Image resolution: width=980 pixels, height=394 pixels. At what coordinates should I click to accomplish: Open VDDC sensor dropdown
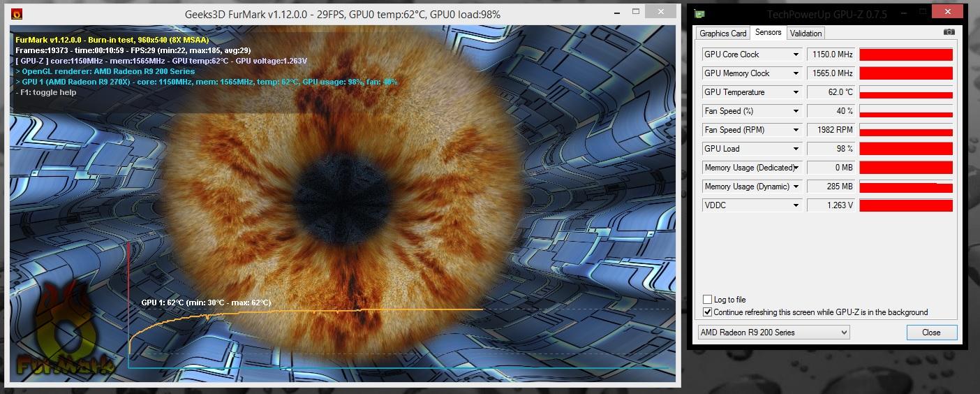pyautogui.click(x=796, y=205)
